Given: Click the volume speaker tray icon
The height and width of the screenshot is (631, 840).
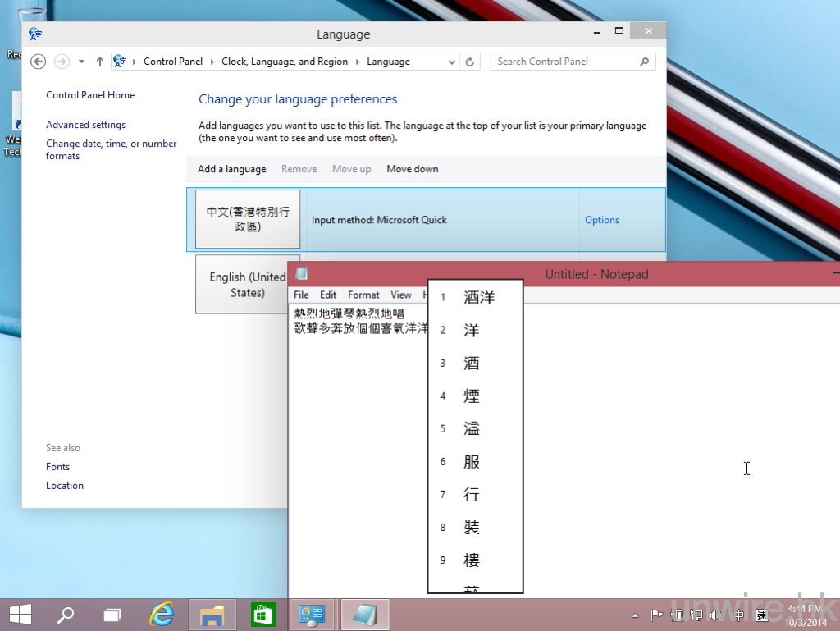Looking at the screenshot, I should (715, 615).
